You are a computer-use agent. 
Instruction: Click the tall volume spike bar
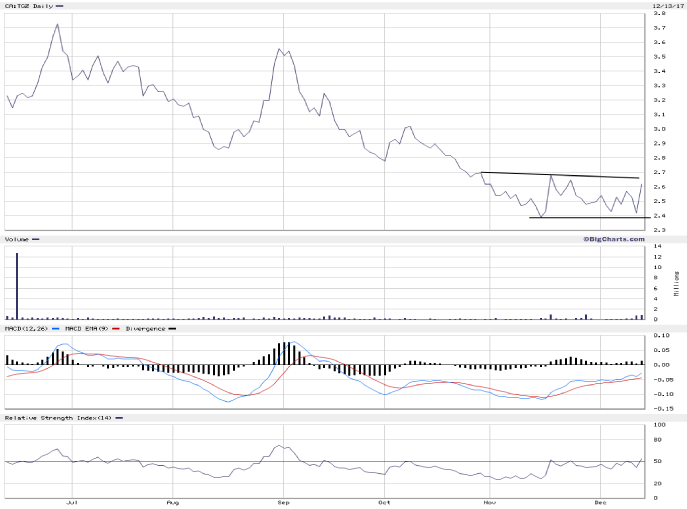[17, 286]
